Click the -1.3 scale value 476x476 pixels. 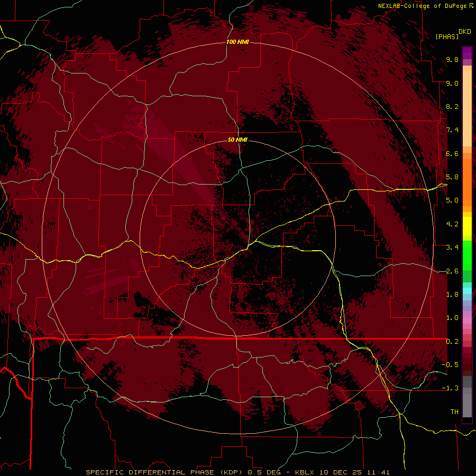[450, 388]
